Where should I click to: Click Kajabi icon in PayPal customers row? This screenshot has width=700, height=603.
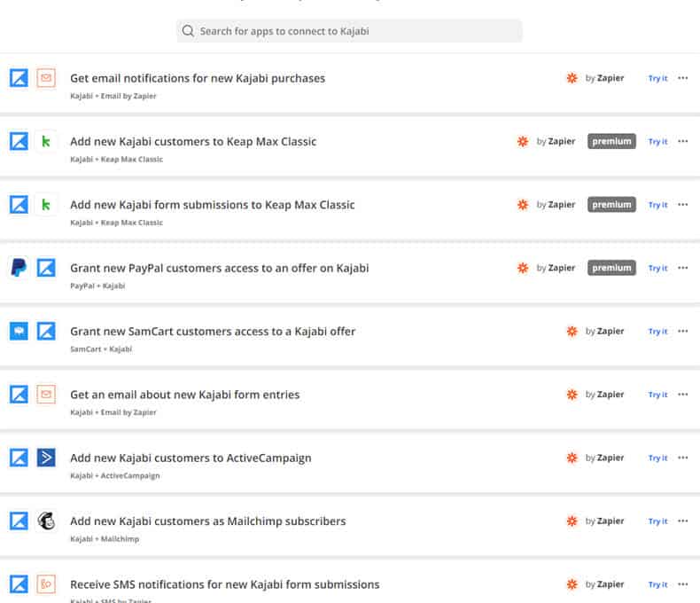point(46,268)
